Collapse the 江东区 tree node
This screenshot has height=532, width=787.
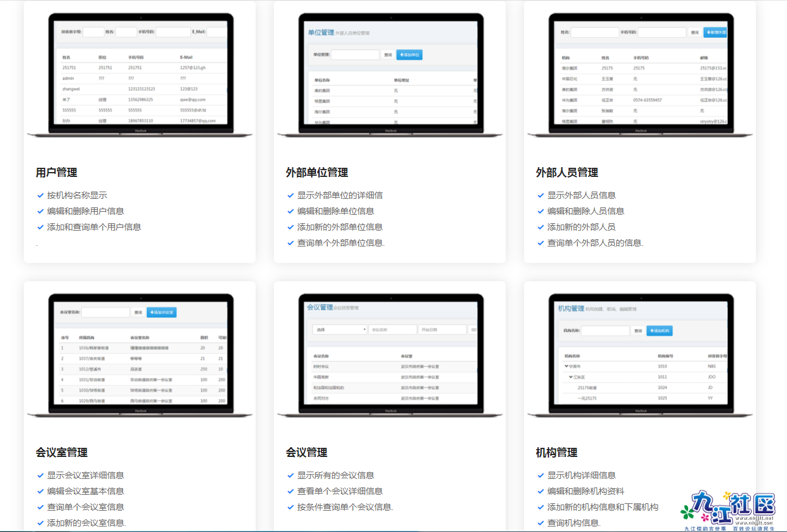(x=571, y=377)
